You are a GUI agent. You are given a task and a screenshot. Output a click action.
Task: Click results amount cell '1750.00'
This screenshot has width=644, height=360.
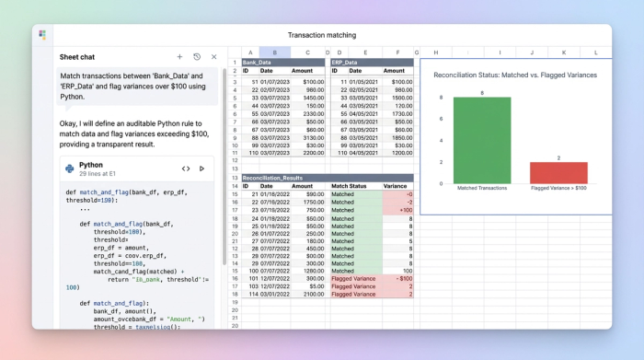pos(307,203)
